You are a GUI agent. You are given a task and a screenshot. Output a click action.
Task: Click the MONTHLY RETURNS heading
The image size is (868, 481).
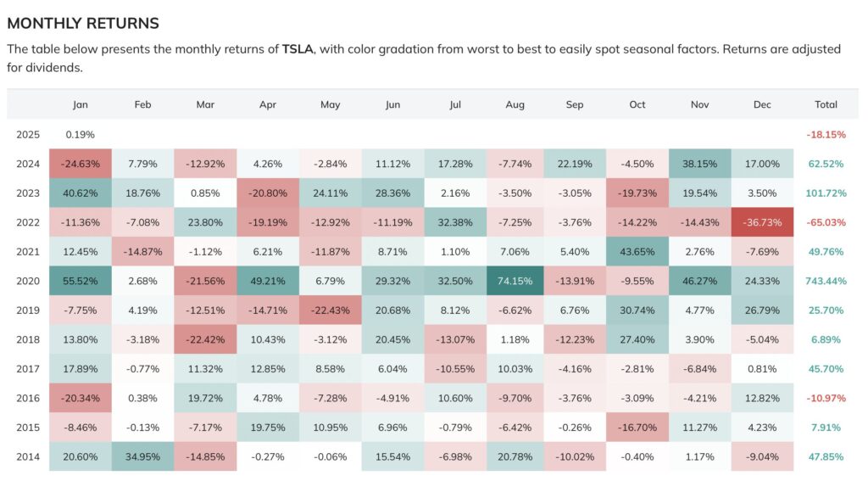pyautogui.click(x=83, y=24)
